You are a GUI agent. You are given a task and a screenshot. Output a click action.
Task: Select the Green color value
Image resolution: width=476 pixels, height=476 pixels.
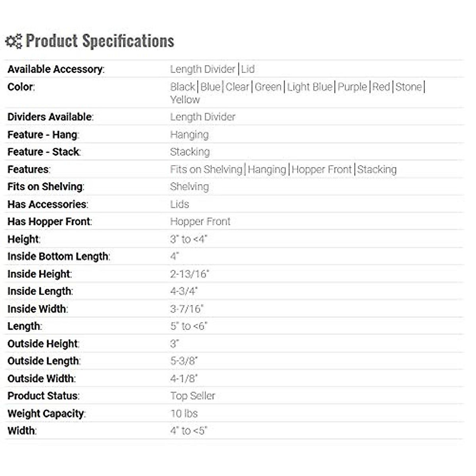coord(268,87)
